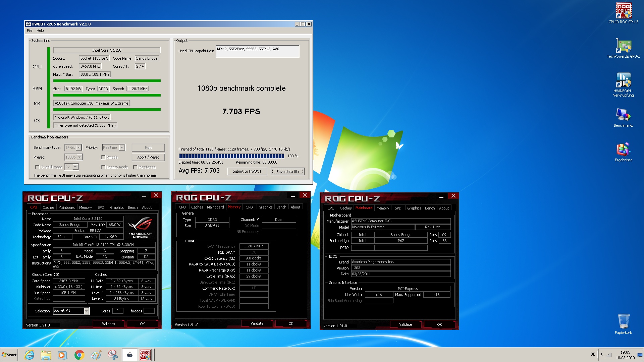
Task: Launch Internet Explorer from the taskbar
Action: coord(30,355)
